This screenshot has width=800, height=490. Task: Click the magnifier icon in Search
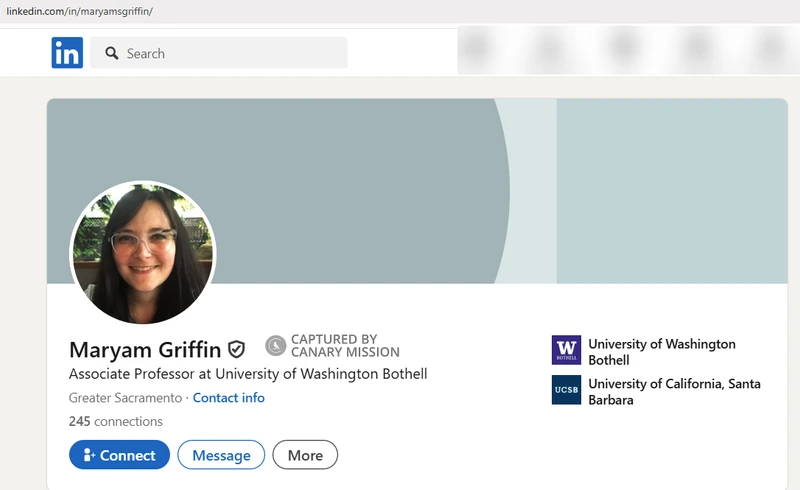point(112,53)
